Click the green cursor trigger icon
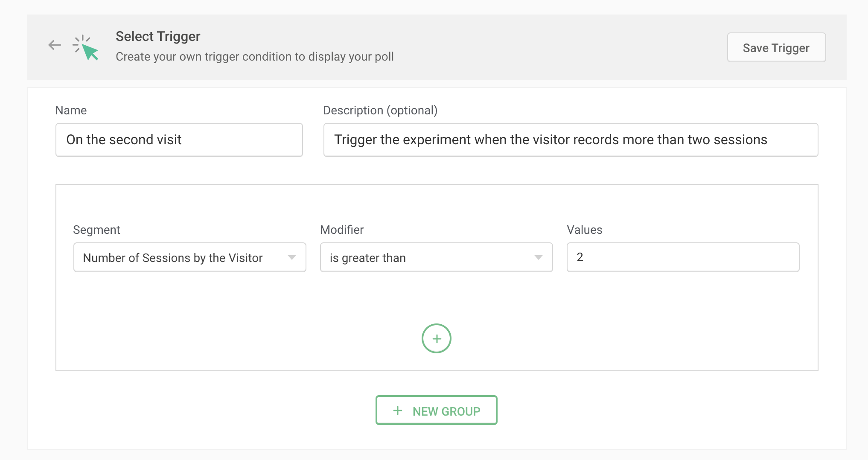 (x=86, y=47)
